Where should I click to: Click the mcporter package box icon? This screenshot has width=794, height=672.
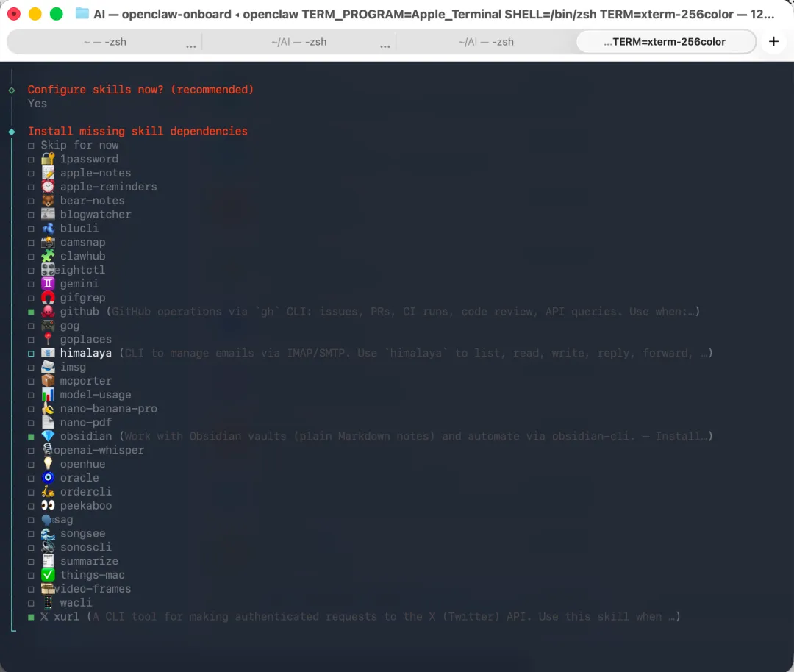pos(48,381)
